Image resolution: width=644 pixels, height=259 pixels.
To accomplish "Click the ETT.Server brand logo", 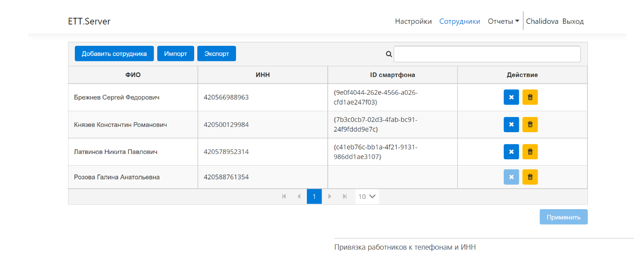I will 89,21.
